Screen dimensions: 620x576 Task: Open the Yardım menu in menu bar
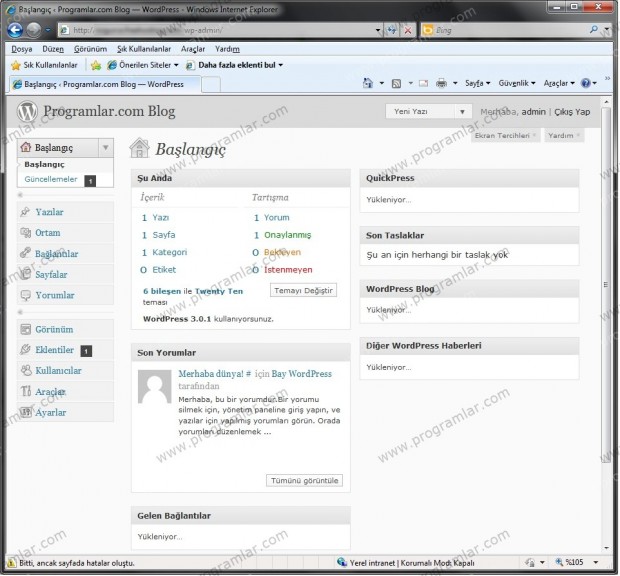point(227,49)
